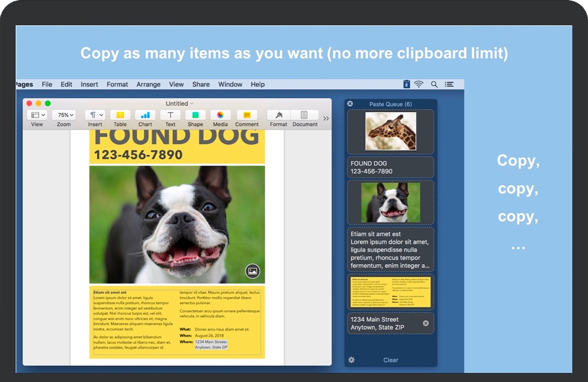
Task: Click the replace image icon on dog photo
Action: 253,271
